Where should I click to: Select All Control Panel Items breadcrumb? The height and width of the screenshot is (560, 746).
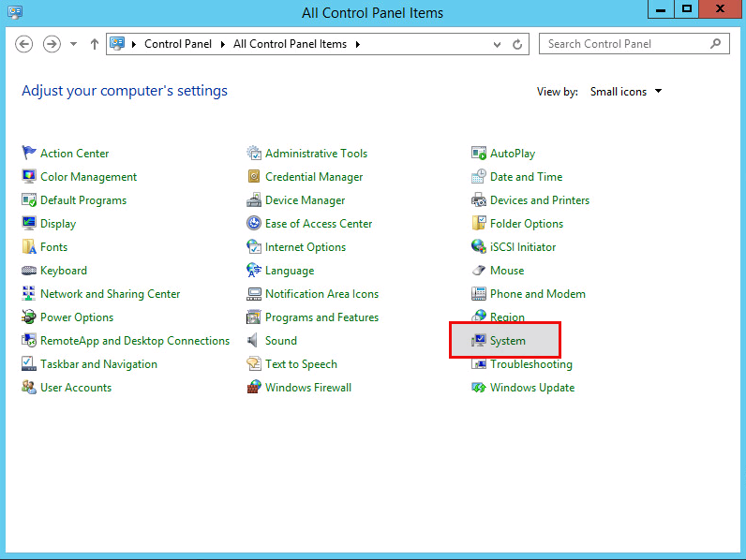290,44
